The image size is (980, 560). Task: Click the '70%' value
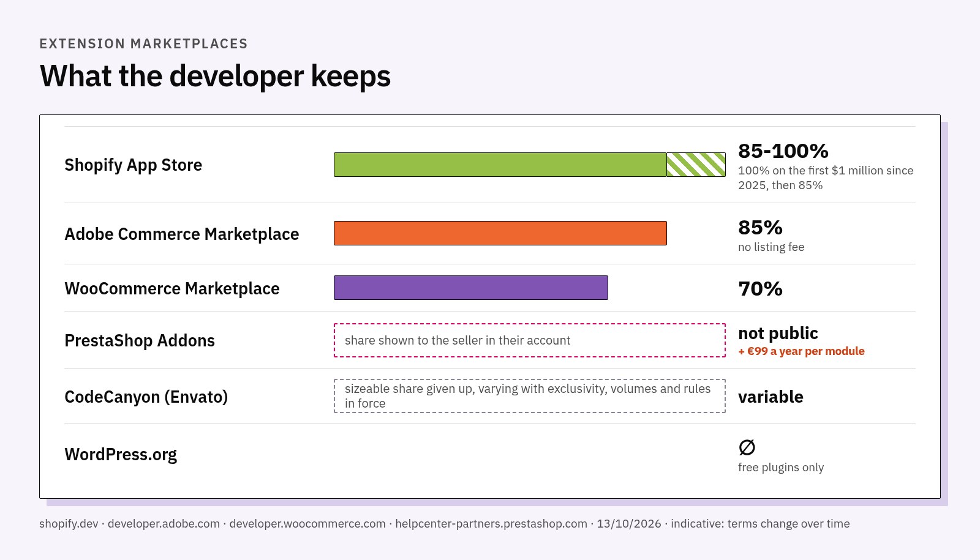[760, 289]
